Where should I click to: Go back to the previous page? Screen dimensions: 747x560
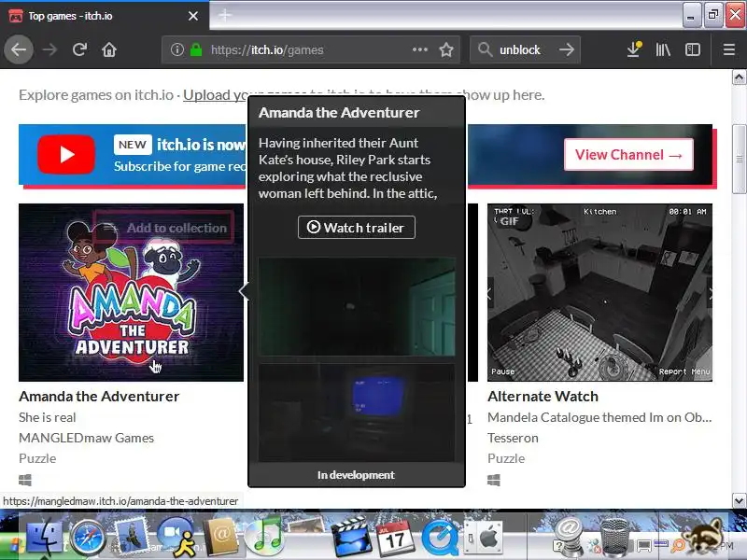point(19,49)
